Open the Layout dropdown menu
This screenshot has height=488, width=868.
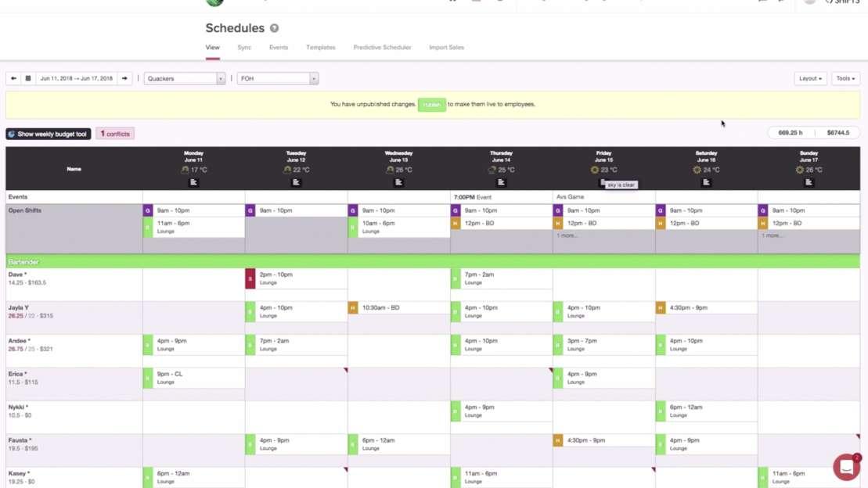point(810,78)
